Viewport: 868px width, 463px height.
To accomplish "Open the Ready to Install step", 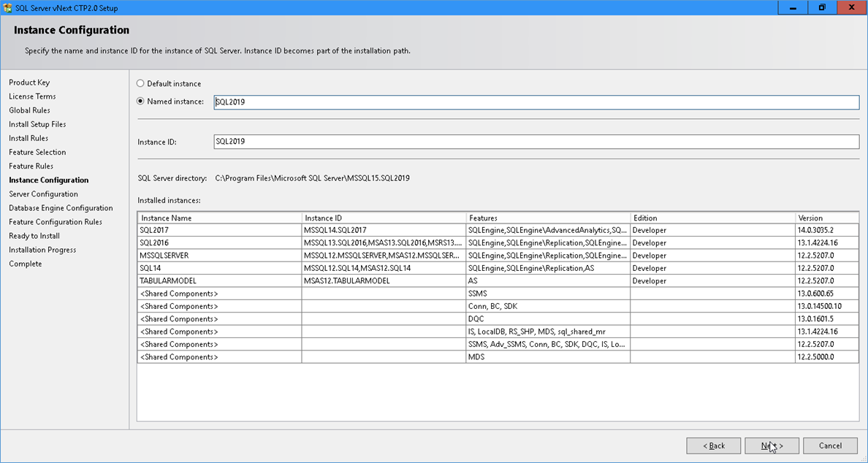I will tap(34, 236).
